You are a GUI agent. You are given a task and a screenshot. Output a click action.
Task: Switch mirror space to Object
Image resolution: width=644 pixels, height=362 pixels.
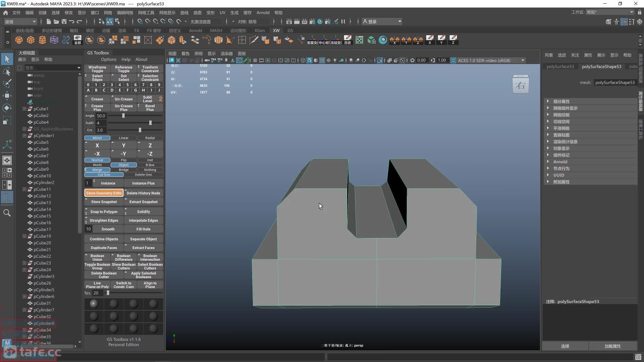[123, 165]
